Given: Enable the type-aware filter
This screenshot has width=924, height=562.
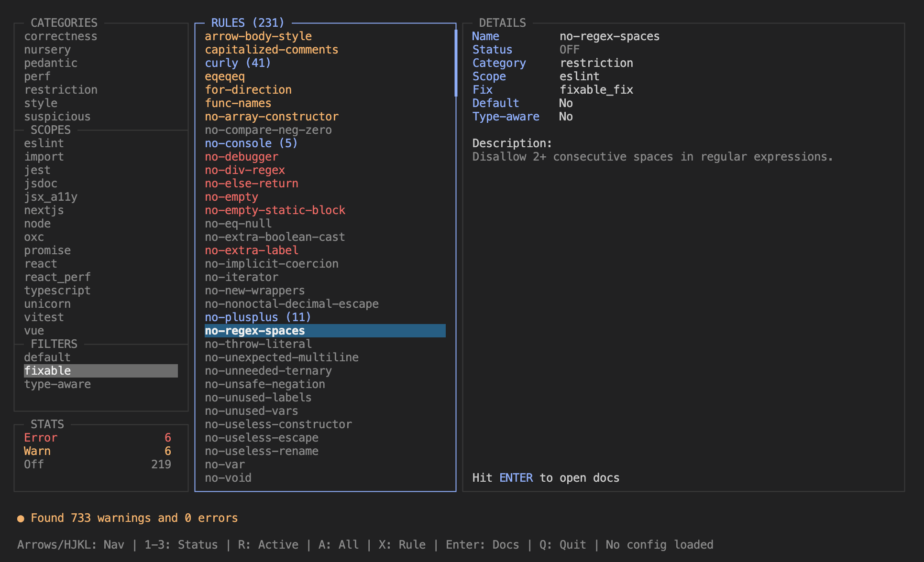Looking at the screenshot, I should (57, 384).
